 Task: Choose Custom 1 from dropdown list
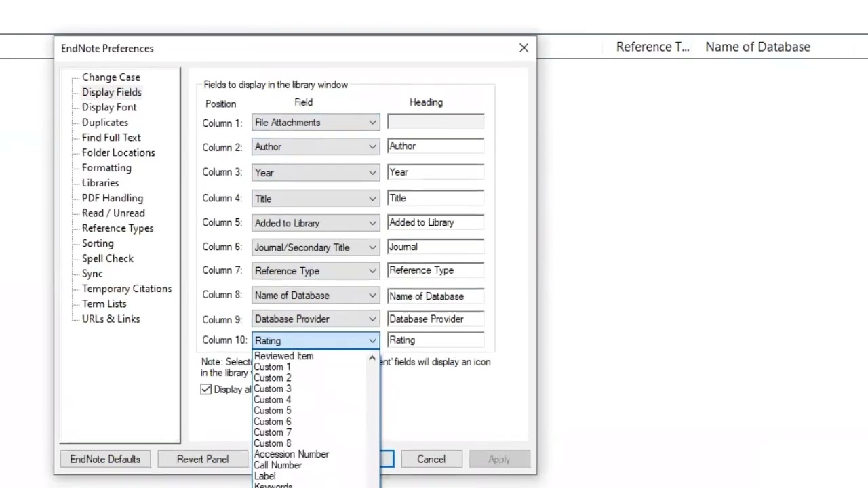pos(309,367)
